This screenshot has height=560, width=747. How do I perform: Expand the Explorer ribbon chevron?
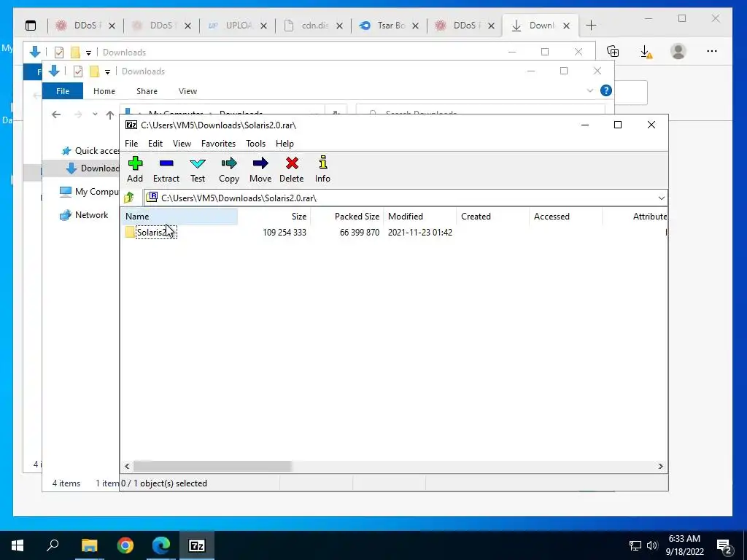point(589,90)
